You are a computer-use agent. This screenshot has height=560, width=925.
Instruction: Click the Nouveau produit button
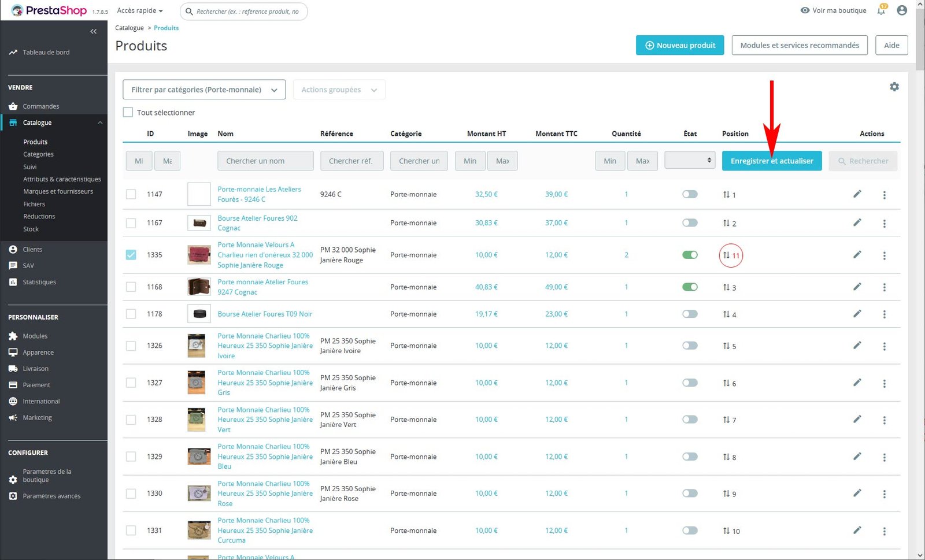tap(680, 45)
